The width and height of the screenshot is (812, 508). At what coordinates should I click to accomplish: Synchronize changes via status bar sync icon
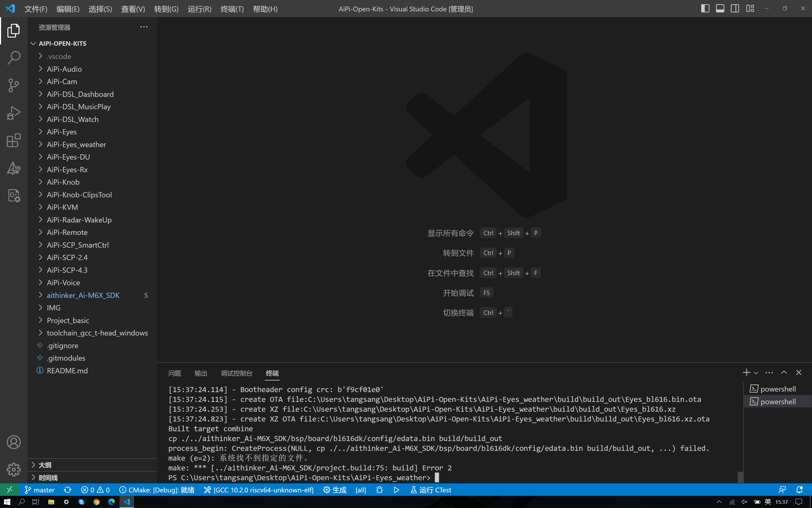[x=68, y=490]
